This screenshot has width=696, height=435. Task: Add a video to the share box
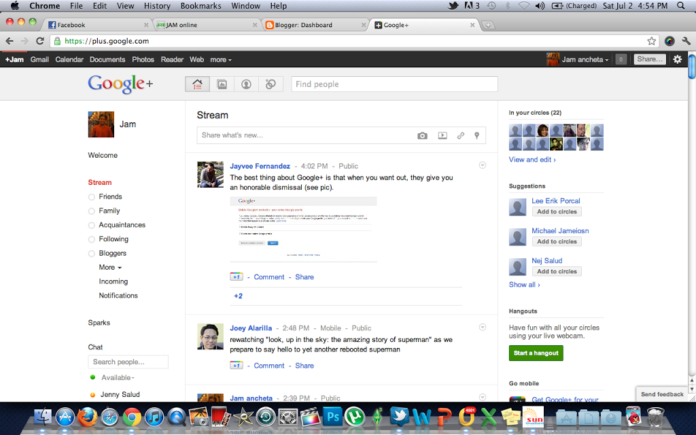coord(443,135)
